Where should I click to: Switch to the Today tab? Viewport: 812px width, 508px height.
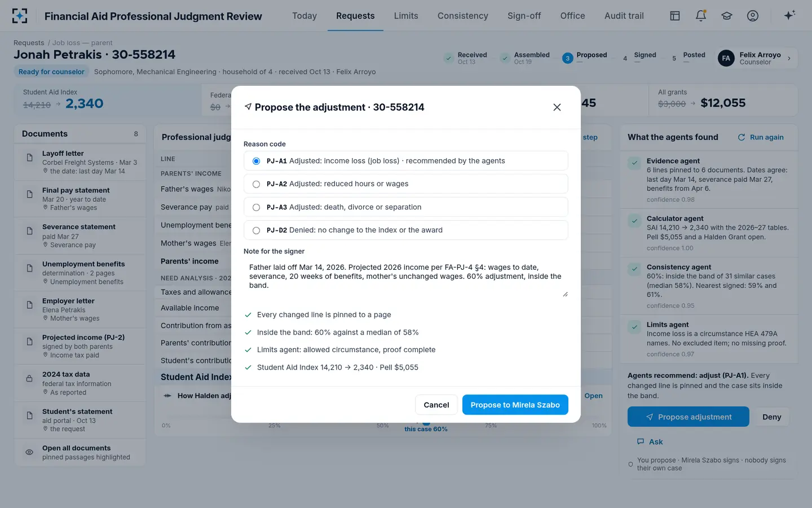click(304, 16)
